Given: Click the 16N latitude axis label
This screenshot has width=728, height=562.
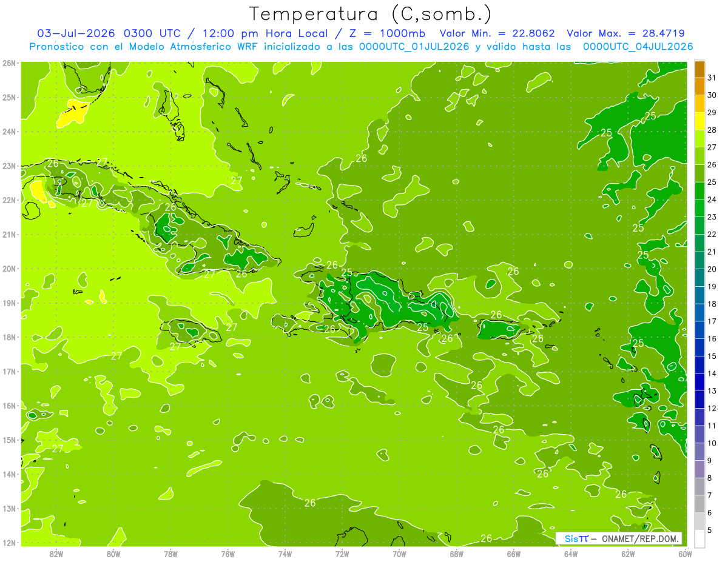Looking at the screenshot, I should (9, 406).
